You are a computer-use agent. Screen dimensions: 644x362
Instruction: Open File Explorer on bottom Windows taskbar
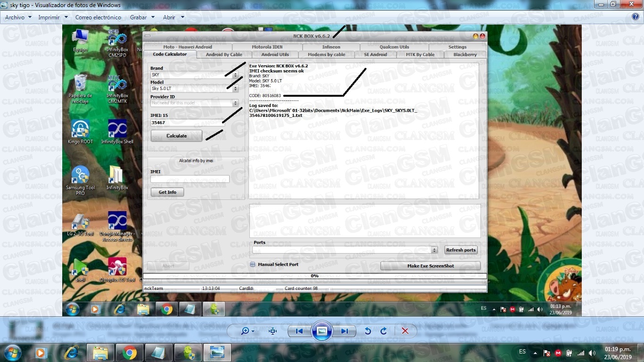coord(100,353)
